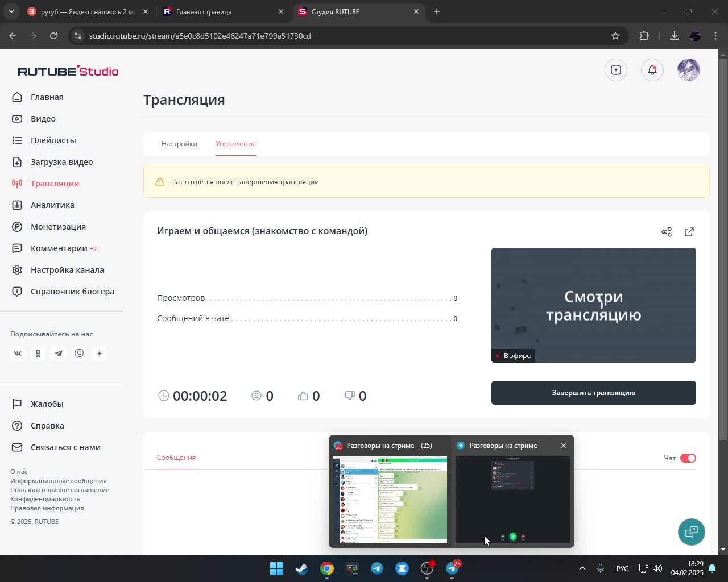Click the share stream icon

click(x=667, y=232)
